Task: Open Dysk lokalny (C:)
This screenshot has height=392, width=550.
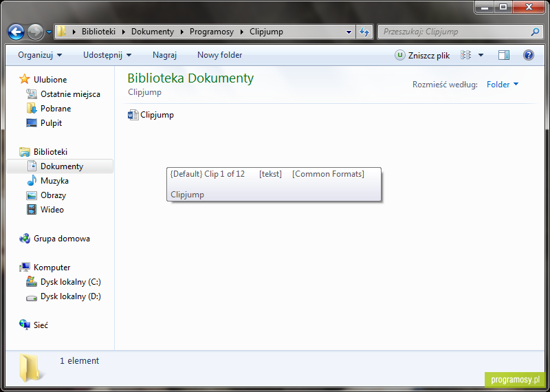Action: 63,282
